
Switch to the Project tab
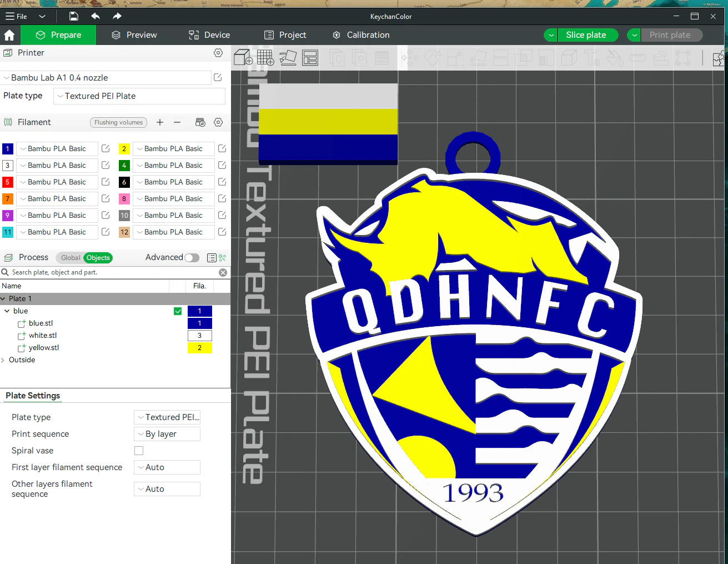pos(285,35)
